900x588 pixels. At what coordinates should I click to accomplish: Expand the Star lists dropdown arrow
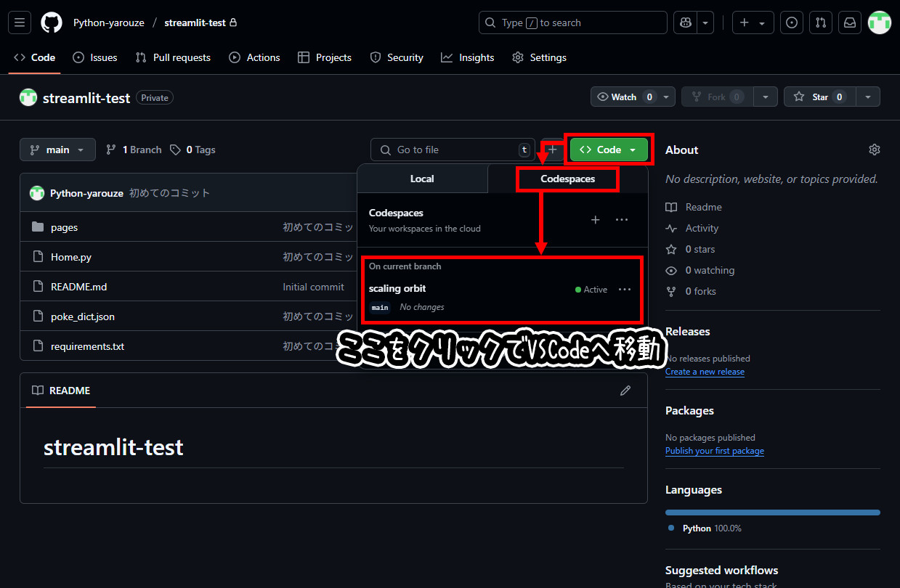[x=868, y=97]
